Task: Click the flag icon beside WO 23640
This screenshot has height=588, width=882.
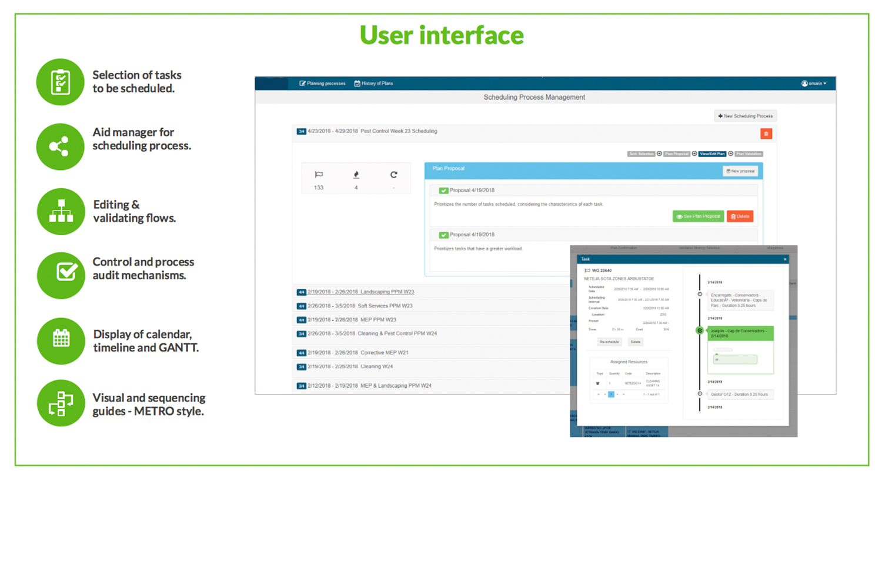Action: (x=587, y=270)
